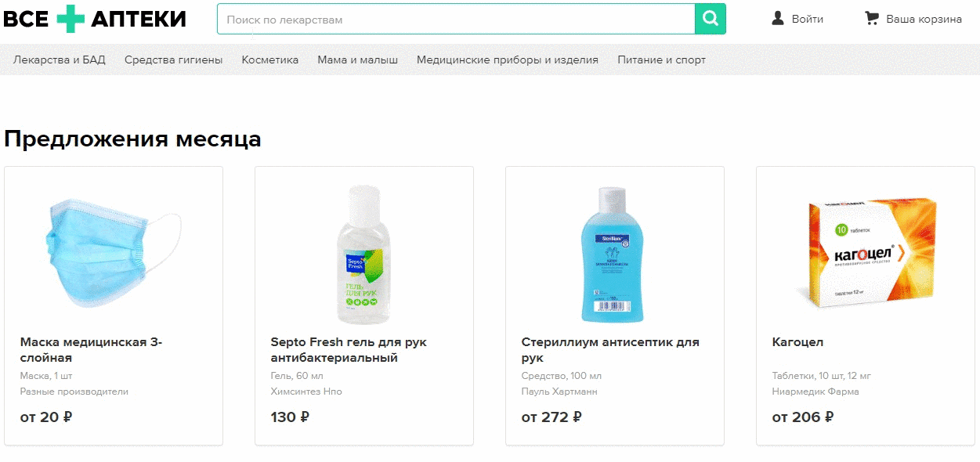Open the Питание и спорт category

[661, 59]
